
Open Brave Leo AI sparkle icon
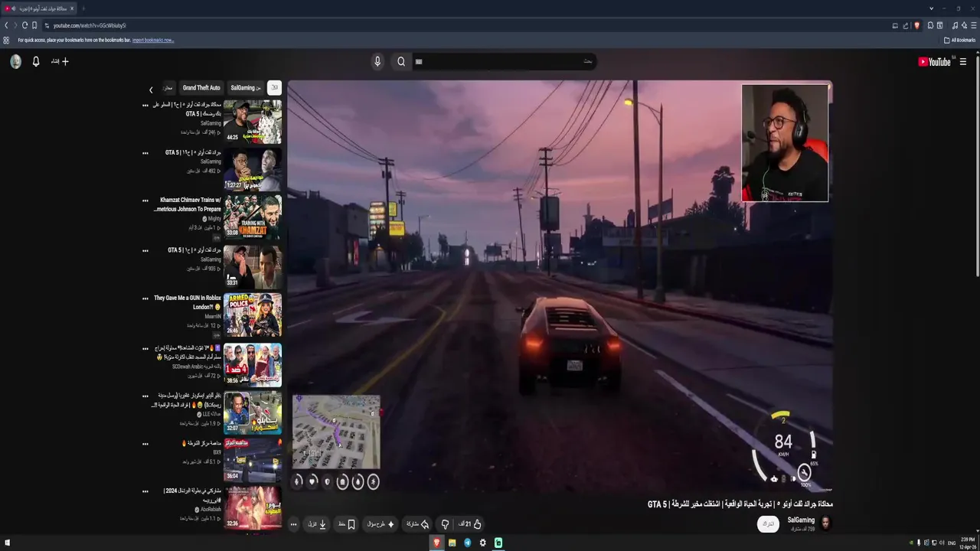point(964,25)
